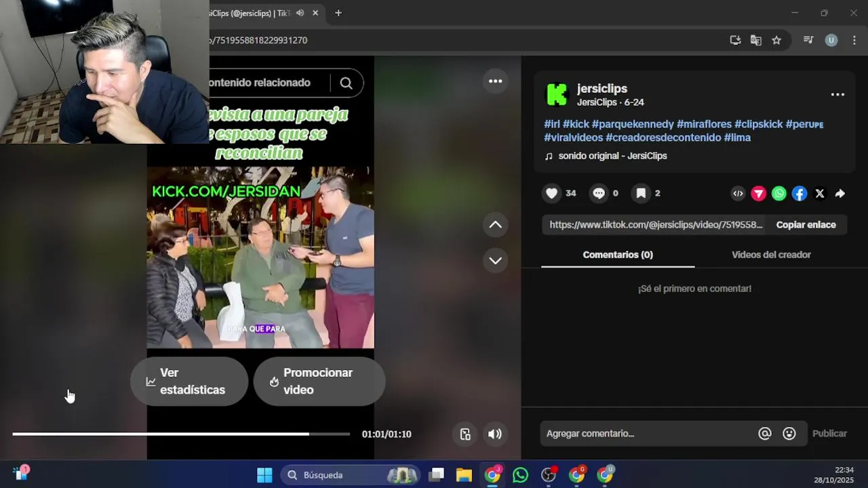Click Promocionar video button
The width and height of the screenshot is (868, 488).
(319, 382)
